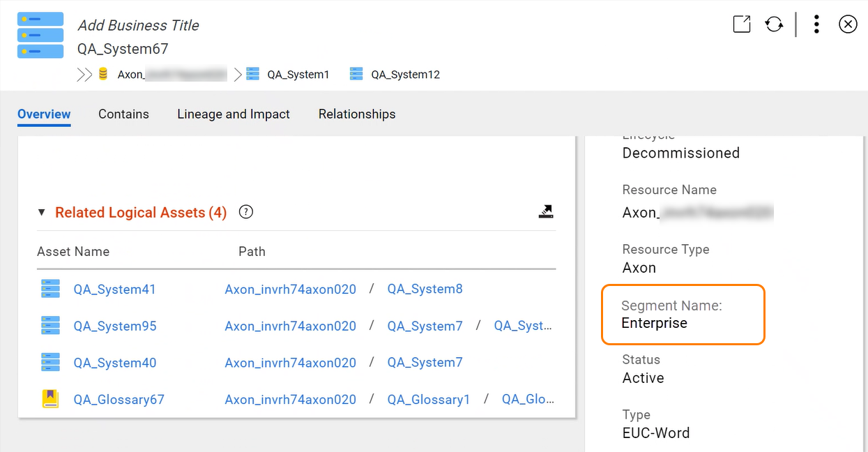
Task: Click the Add Business Title field
Action: pyautogui.click(x=139, y=25)
